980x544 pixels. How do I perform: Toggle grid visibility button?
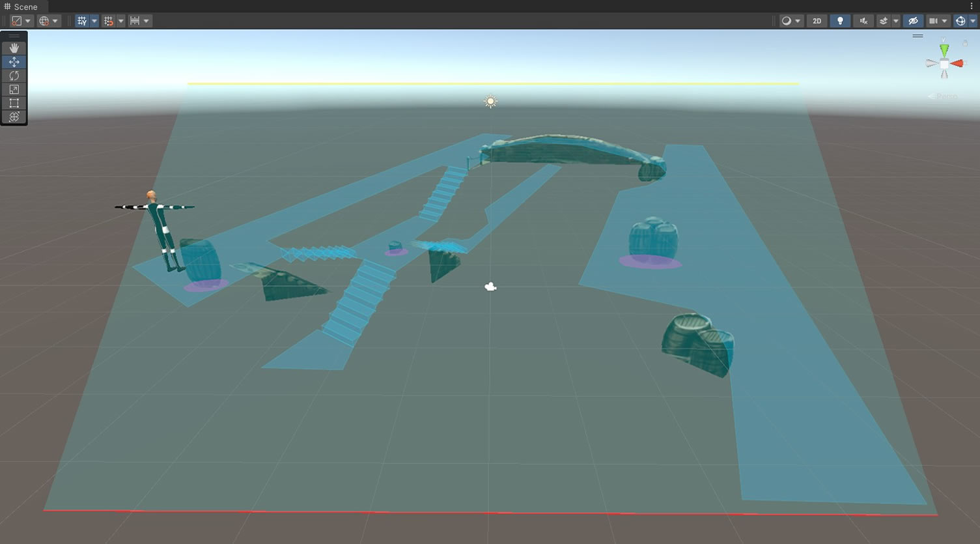pyautogui.click(x=81, y=21)
